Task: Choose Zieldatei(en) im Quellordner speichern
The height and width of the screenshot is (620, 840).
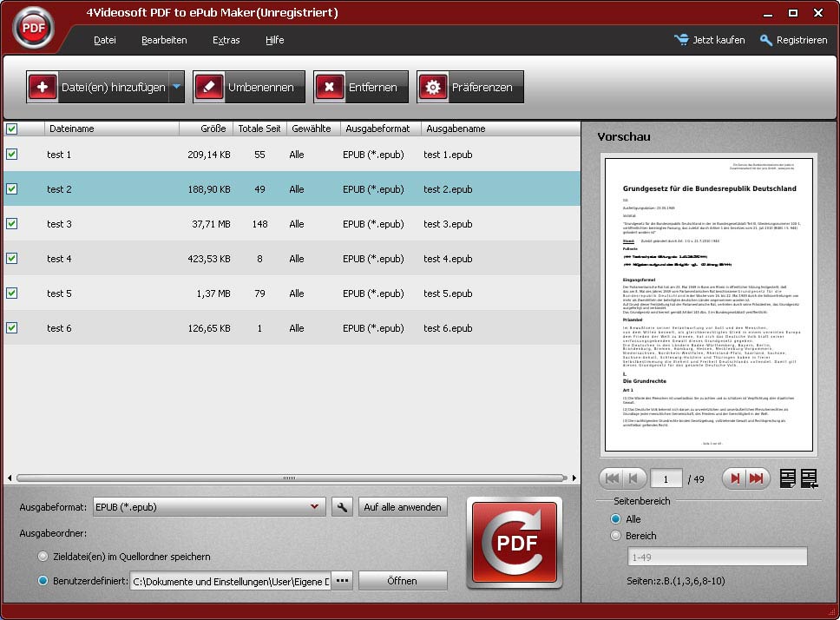Action: pos(43,557)
